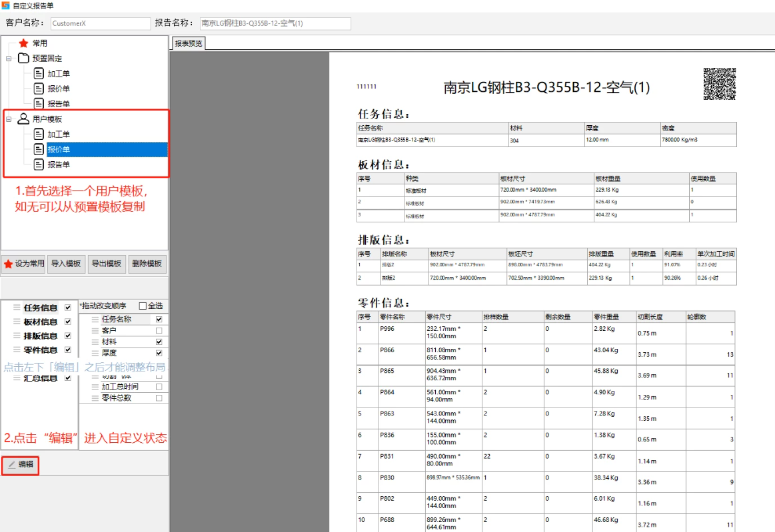Click the drag handle beside 客户 field
This screenshot has width=775, height=532.
click(x=95, y=330)
